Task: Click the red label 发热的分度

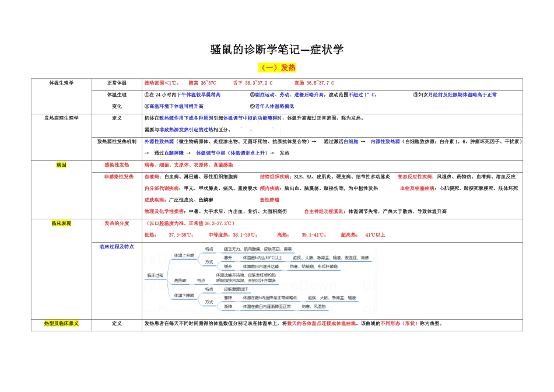Action: point(117,223)
